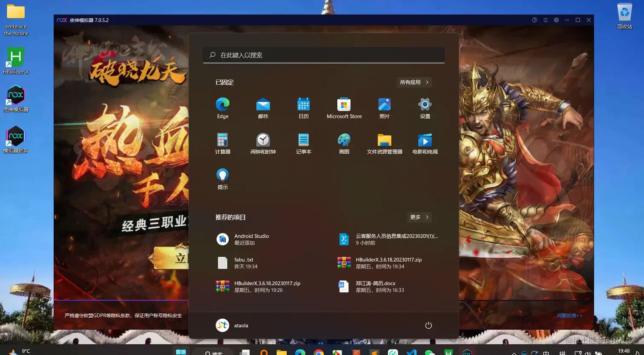This screenshot has height=355, width=644.
Task: Click the Start menu search box
Action: (324, 55)
